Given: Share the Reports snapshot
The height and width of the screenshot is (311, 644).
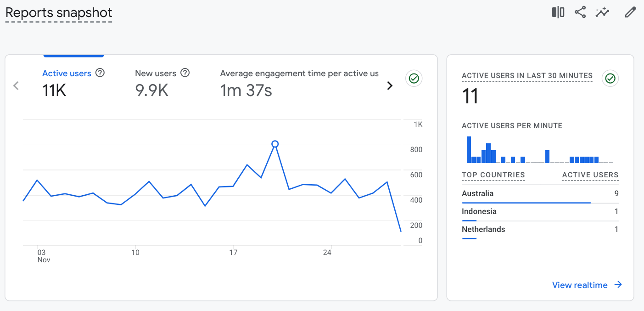Looking at the screenshot, I should pos(580,12).
